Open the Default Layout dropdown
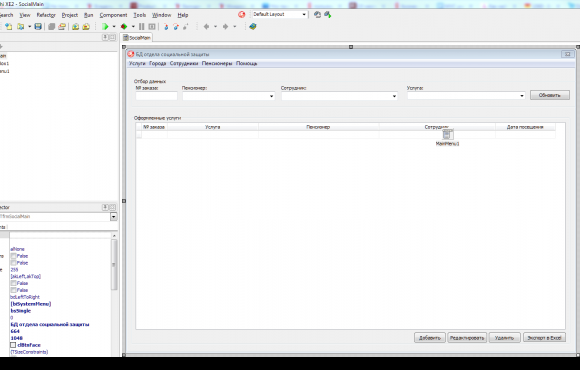 [304, 14]
